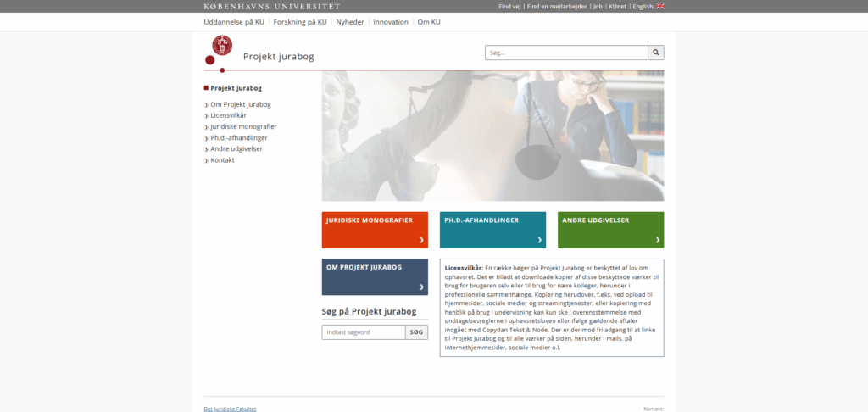Go to Innovation in the navigation bar
Viewport: 868px width, 412px height.
coord(390,22)
